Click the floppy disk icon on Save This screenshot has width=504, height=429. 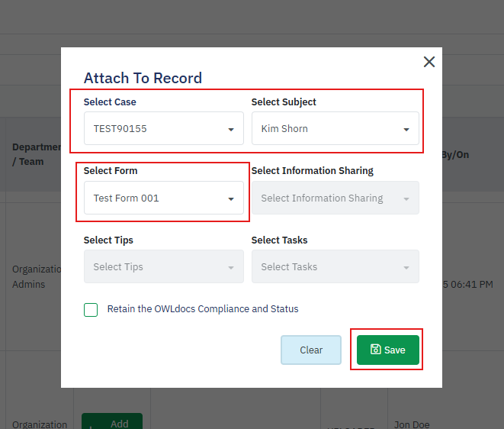(375, 350)
